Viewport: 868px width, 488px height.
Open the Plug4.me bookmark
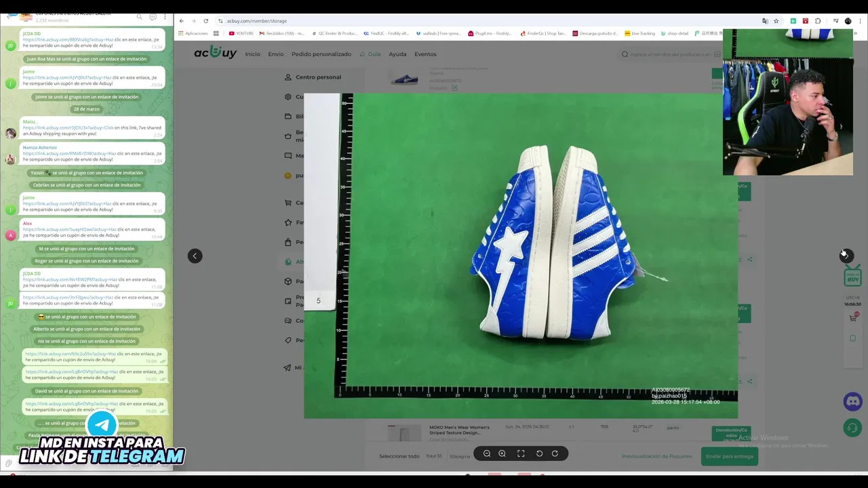pos(489,33)
